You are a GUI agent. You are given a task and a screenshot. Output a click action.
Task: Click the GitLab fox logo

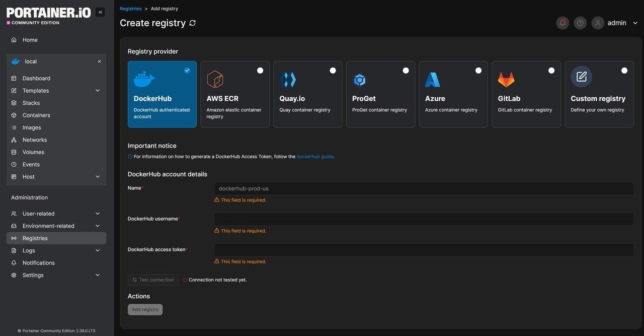[x=506, y=80]
